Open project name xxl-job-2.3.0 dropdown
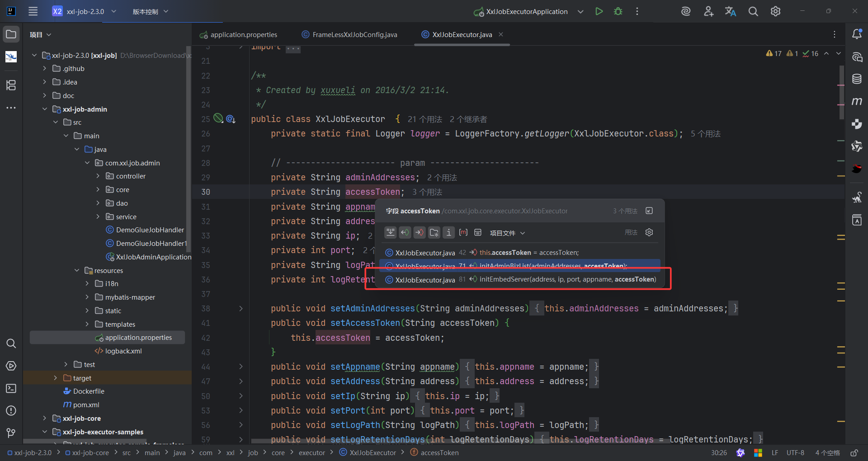The height and width of the screenshot is (461, 868). point(85,11)
